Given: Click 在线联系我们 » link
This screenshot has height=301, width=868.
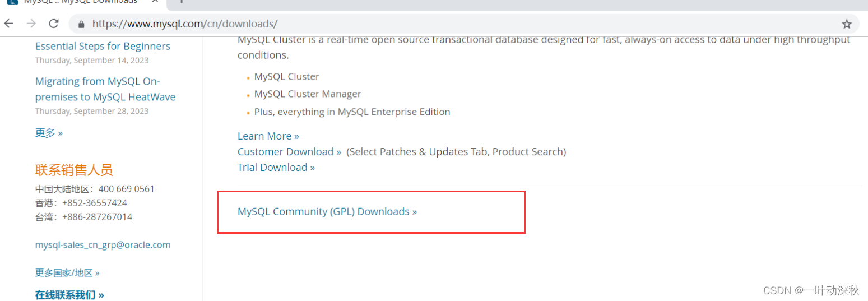Looking at the screenshot, I should click(x=69, y=295).
